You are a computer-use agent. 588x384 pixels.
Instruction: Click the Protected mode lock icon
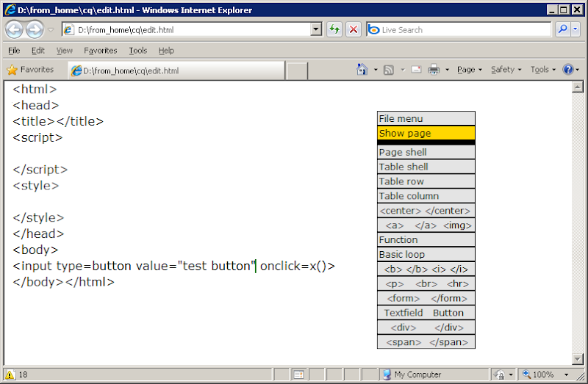[499, 374]
